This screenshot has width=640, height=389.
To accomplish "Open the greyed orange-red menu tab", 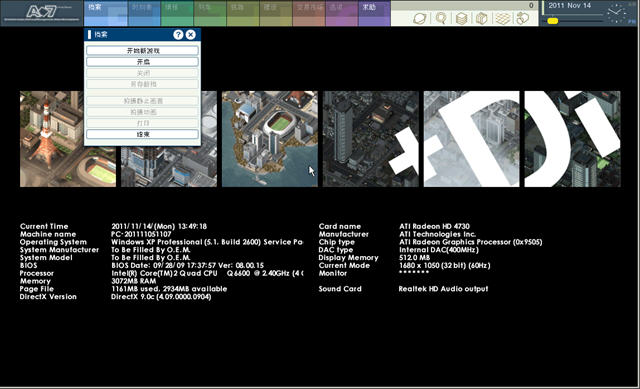I will (x=309, y=13).
